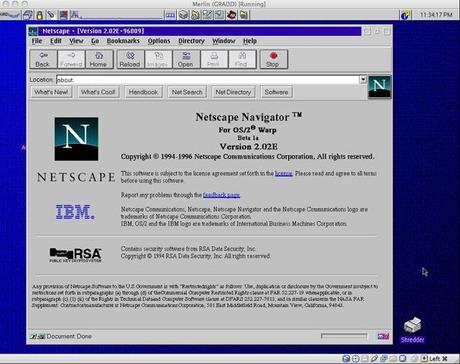
Task: Open the Window menu
Action: (224, 41)
